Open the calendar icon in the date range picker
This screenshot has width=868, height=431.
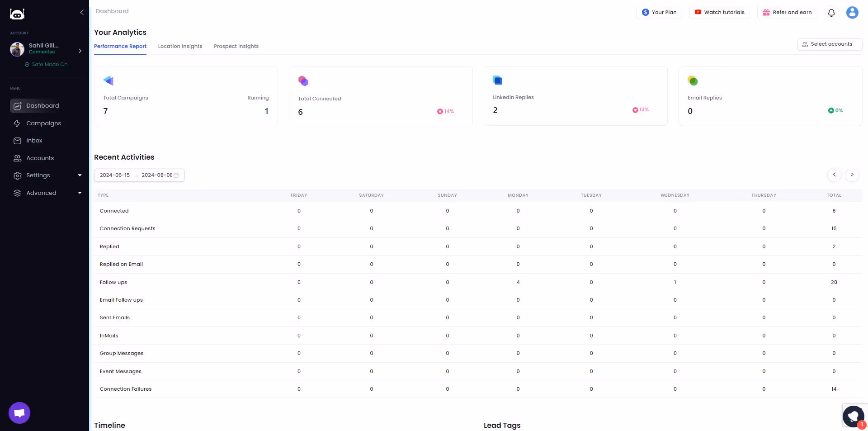click(x=176, y=175)
